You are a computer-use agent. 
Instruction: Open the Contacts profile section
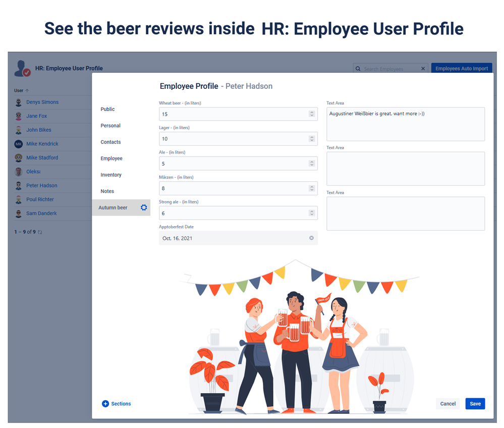(x=110, y=142)
